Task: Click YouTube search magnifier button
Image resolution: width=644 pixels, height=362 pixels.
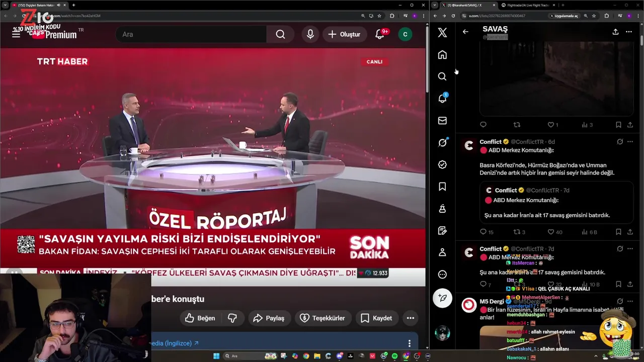Action: tap(280, 34)
